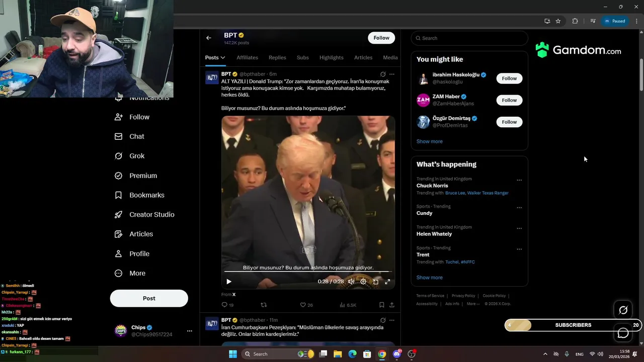644x362 pixels.
Task: Open Discord from the taskbar
Action: pyautogui.click(x=397, y=354)
